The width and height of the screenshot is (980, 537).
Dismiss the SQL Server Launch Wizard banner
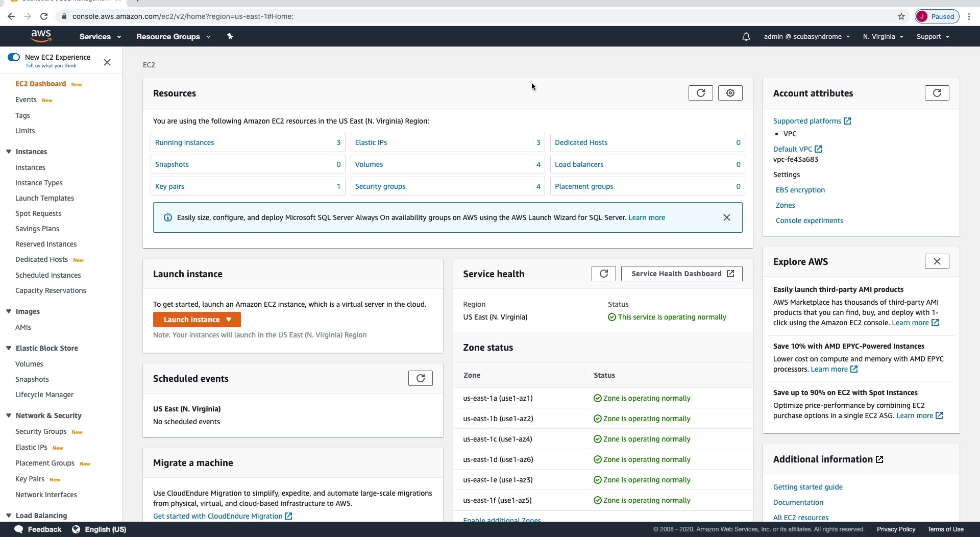pos(726,217)
